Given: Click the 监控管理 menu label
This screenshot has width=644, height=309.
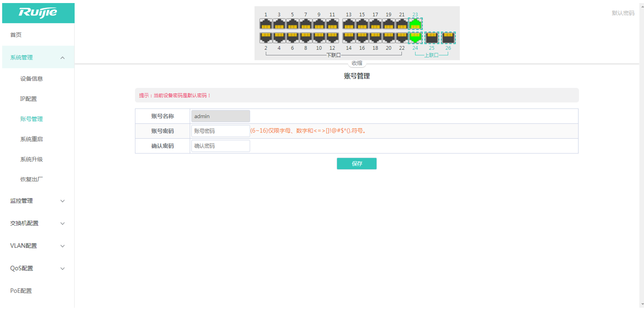Looking at the screenshot, I should click(x=22, y=201).
